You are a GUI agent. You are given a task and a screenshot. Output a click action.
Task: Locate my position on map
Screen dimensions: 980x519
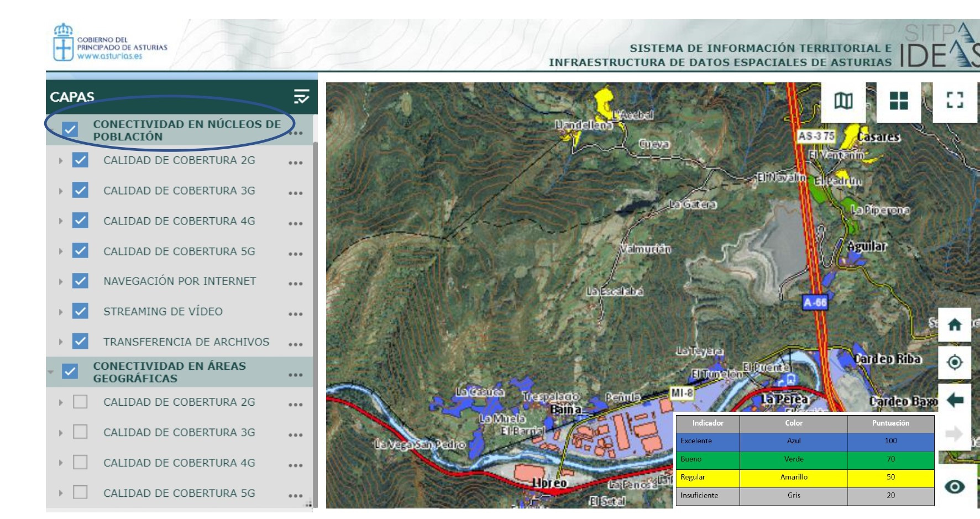tap(955, 363)
